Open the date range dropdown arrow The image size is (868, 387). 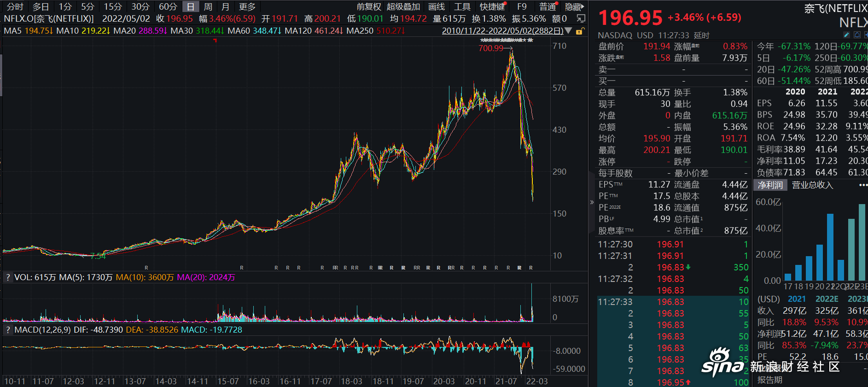pyautogui.click(x=569, y=31)
